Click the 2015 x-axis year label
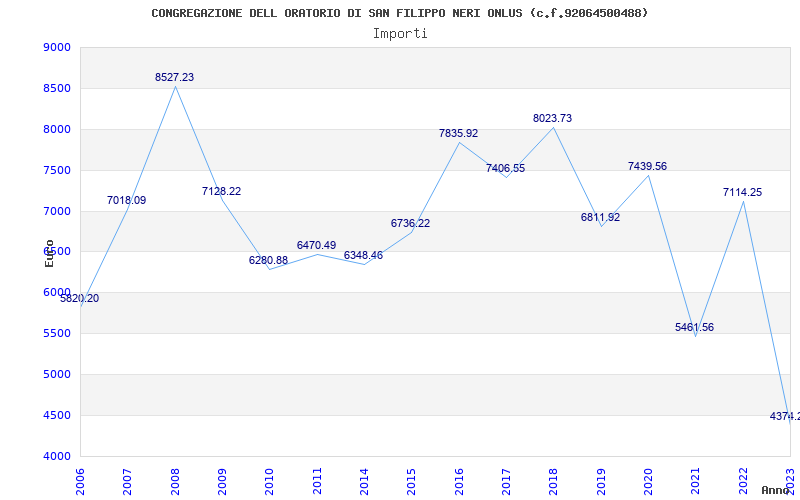This screenshot has width=800, height=500. (x=412, y=482)
